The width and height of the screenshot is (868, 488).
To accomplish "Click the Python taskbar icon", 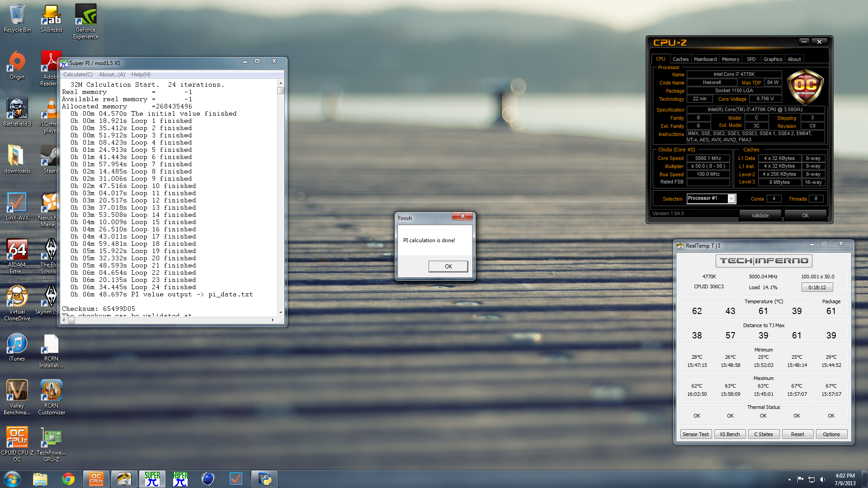I will coord(264,479).
